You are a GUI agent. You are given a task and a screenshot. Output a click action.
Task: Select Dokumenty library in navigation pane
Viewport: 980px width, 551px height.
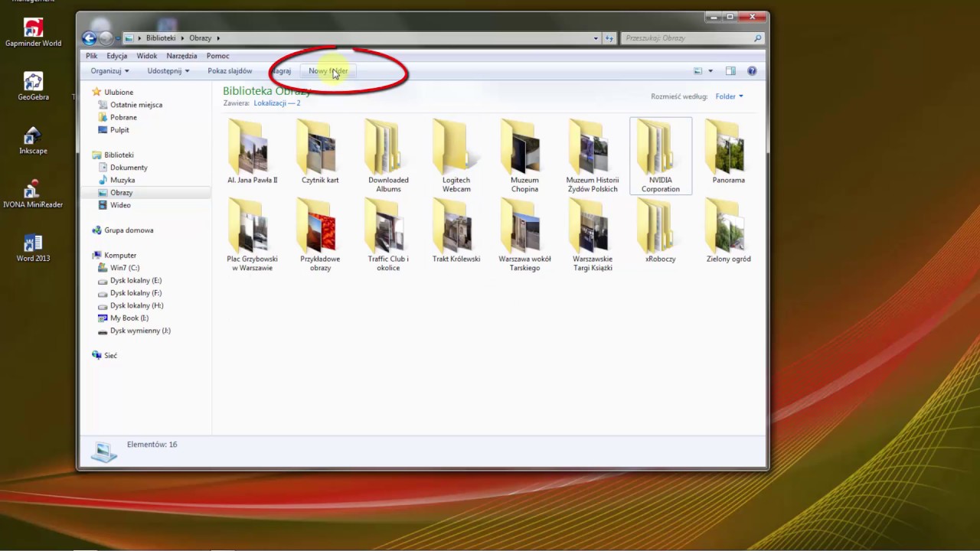click(x=129, y=168)
